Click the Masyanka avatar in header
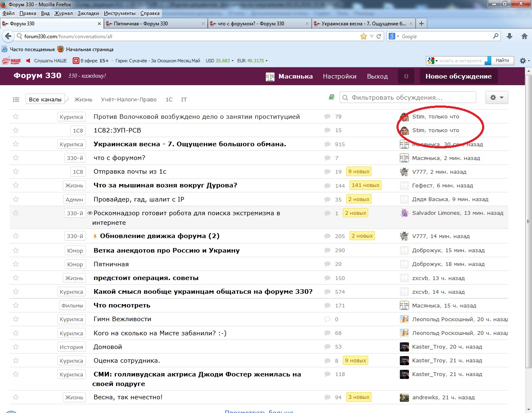Screen dimensions: 532x413 click(270, 76)
